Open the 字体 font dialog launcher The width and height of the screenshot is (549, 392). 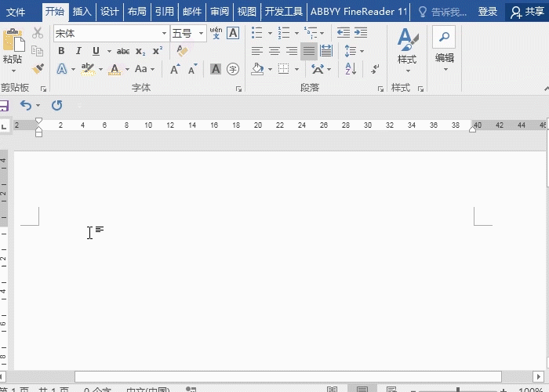point(238,89)
